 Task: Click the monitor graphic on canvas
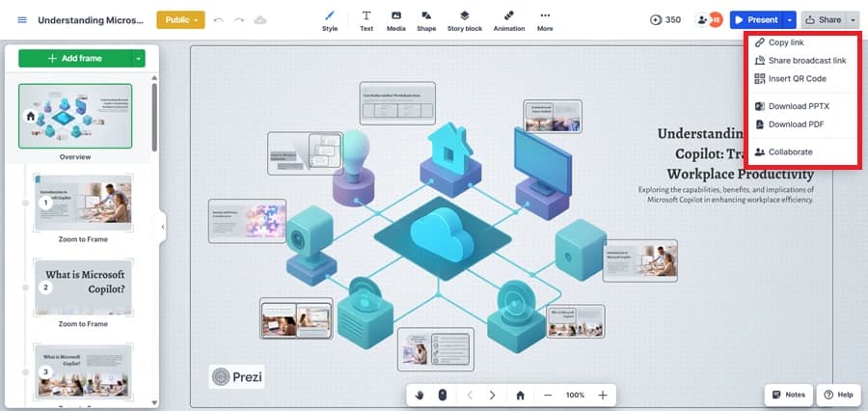(x=543, y=173)
